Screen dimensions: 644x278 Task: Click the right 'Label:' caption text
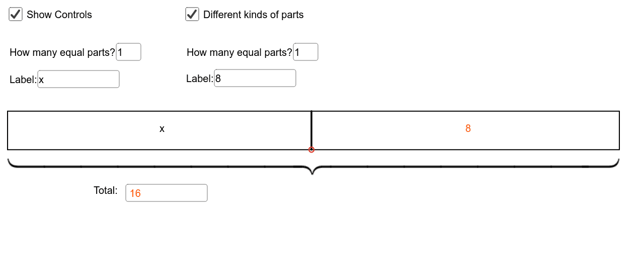(200, 79)
